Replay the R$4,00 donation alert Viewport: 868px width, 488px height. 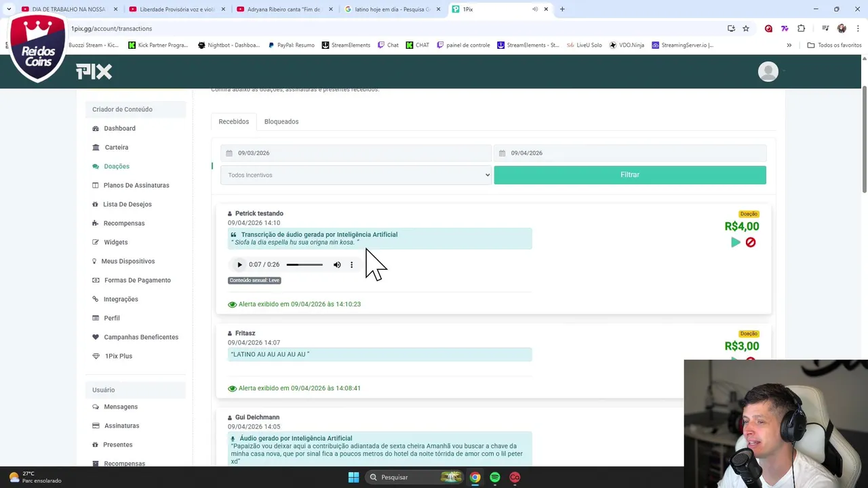click(x=736, y=242)
